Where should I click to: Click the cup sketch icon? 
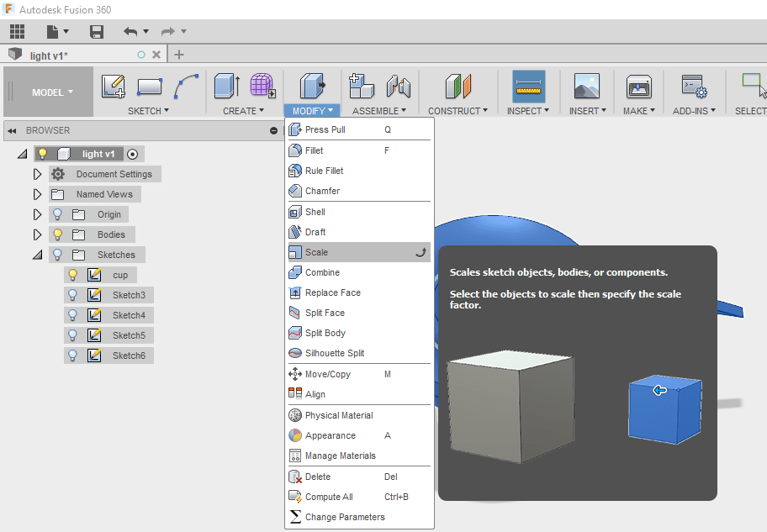(x=94, y=275)
